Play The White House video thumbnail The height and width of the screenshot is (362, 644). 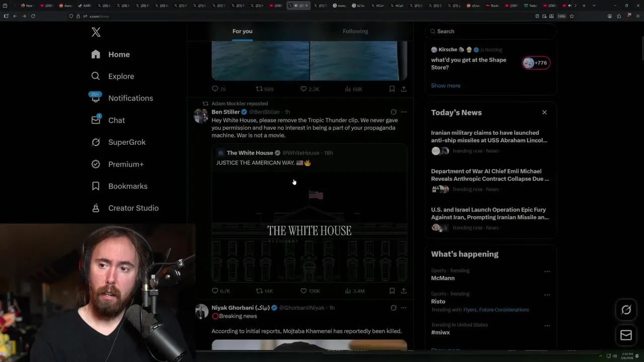pos(309,226)
